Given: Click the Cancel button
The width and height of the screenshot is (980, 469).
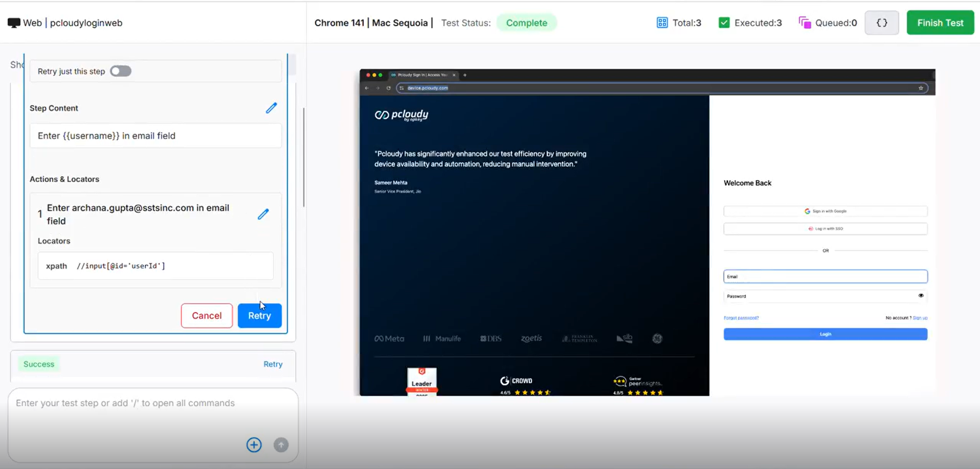Looking at the screenshot, I should (x=207, y=315).
